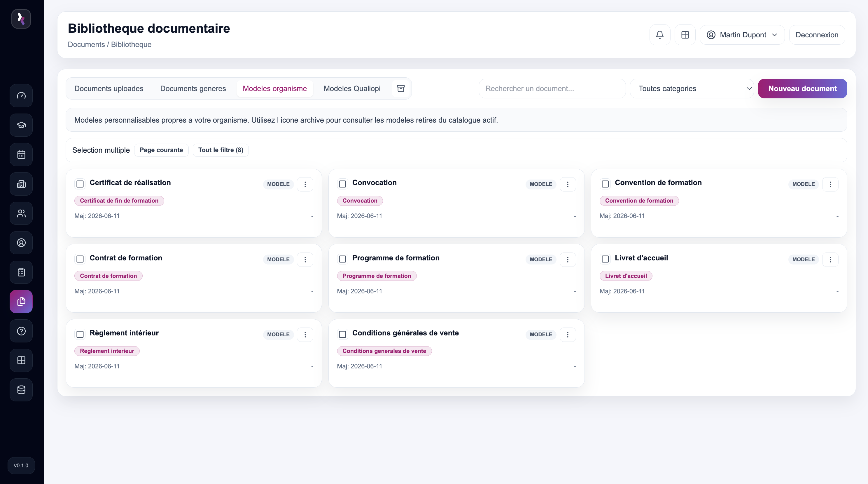868x484 pixels.
Task: Open the database icon in sidebar
Action: point(21,389)
